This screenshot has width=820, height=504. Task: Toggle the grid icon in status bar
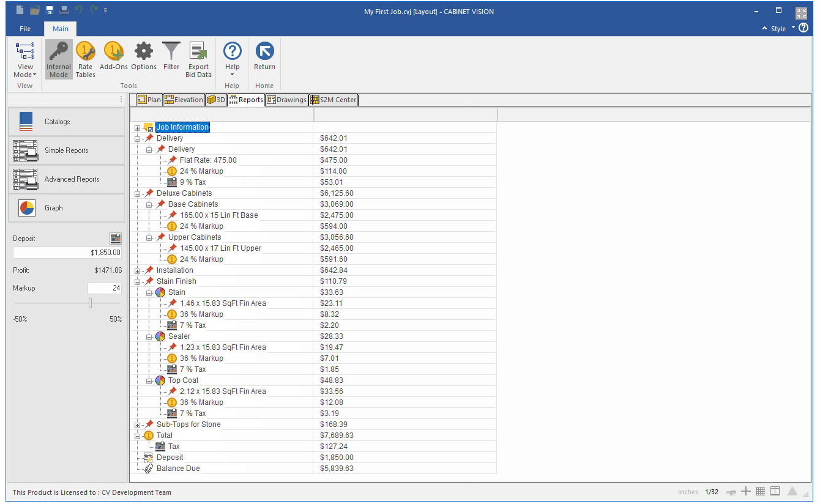pyautogui.click(x=760, y=491)
